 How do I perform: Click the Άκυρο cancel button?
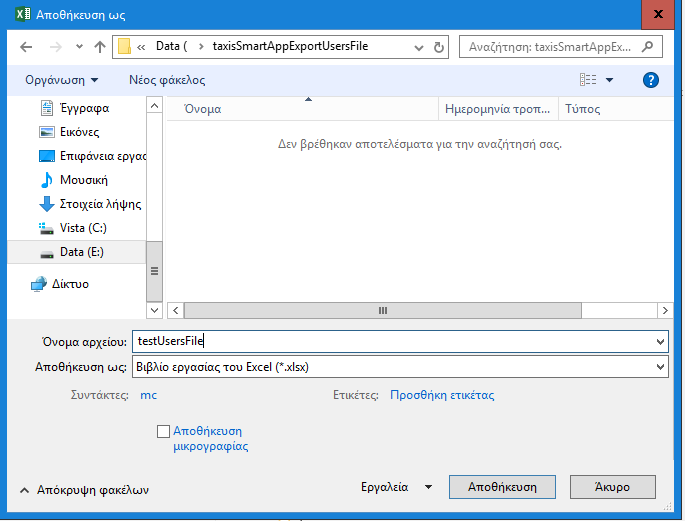(612, 487)
